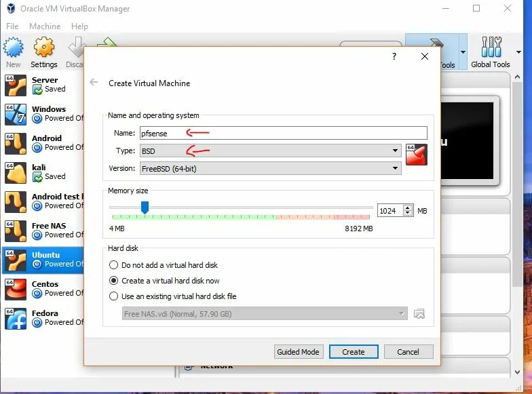Click the dialog help question mark

394,56
